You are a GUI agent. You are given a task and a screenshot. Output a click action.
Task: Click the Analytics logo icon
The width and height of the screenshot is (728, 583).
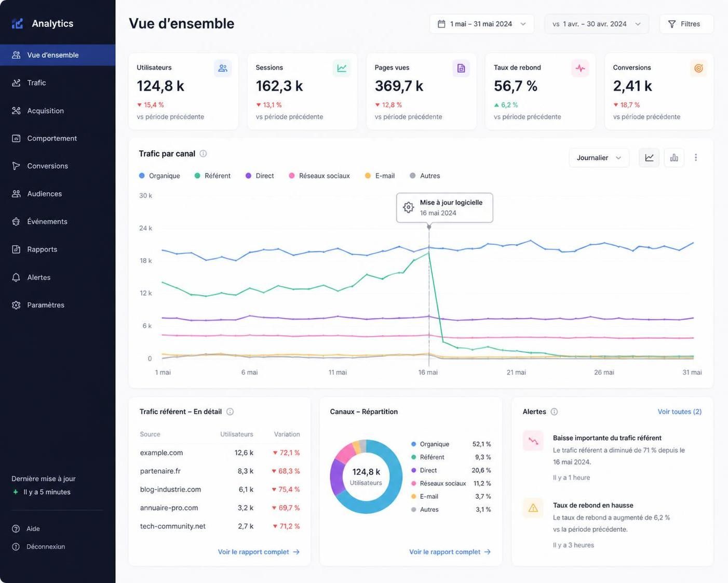[18, 23]
